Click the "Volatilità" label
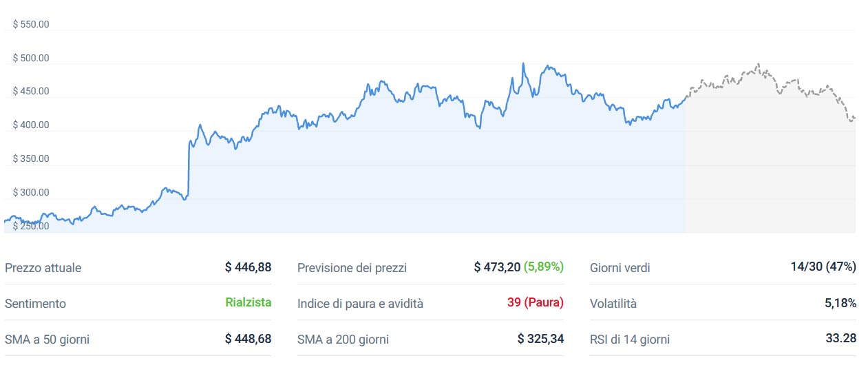Image resolution: width=868 pixels, height=365 pixels. tap(613, 303)
